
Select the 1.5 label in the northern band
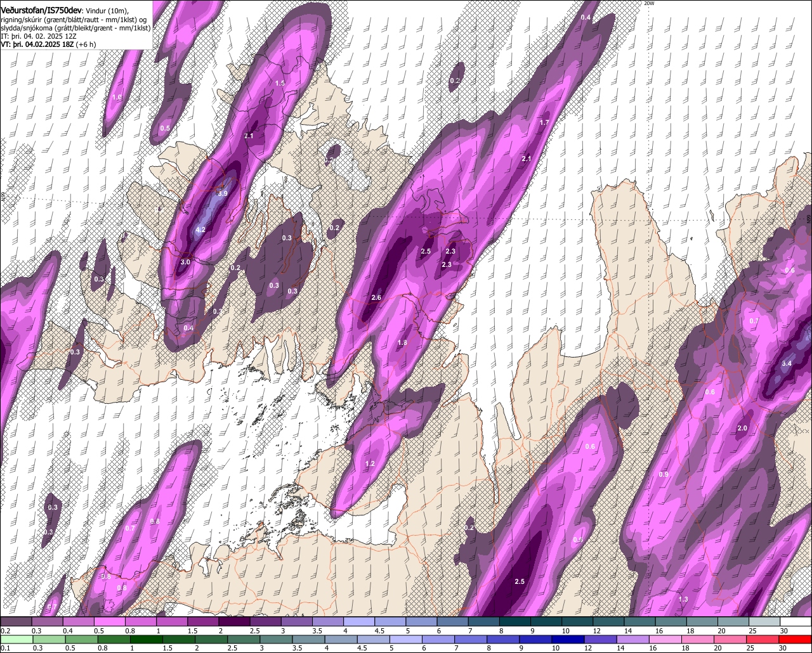tap(280, 83)
